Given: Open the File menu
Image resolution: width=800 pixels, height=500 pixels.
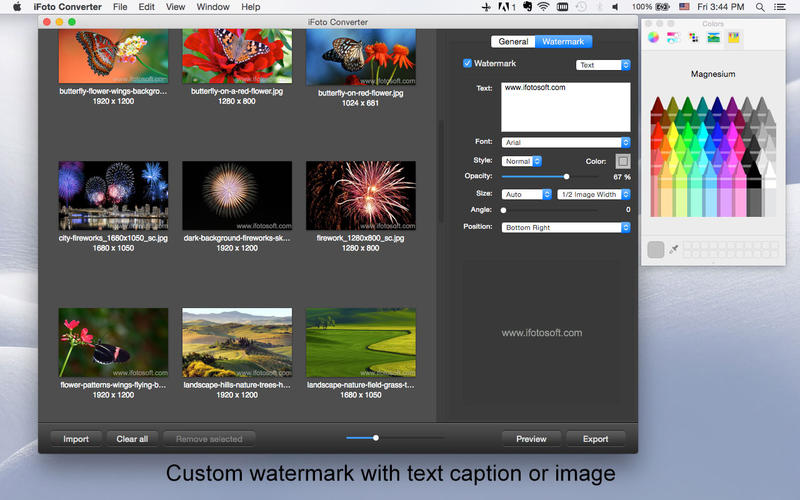Looking at the screenshot, I should click(120, 7).
